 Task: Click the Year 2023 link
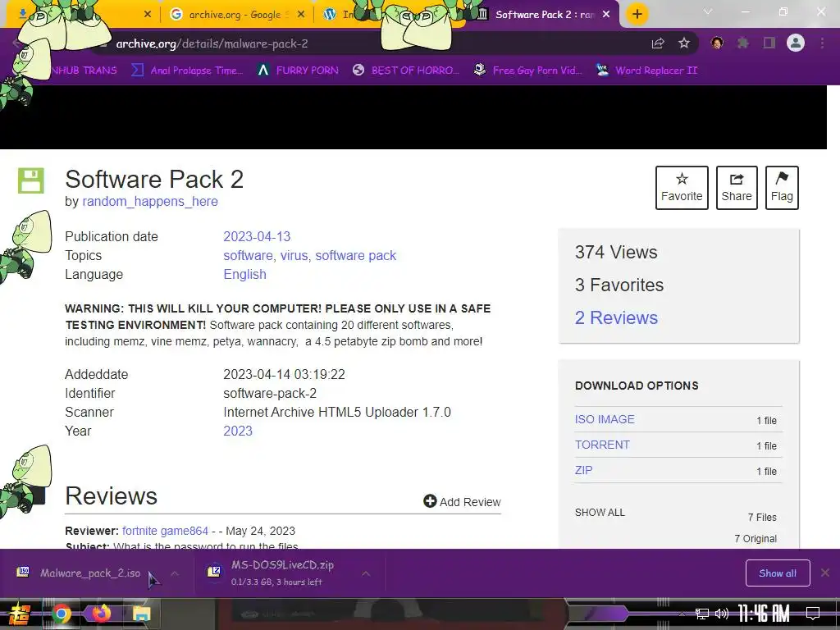pyautogui.click(x=238, y=431)
